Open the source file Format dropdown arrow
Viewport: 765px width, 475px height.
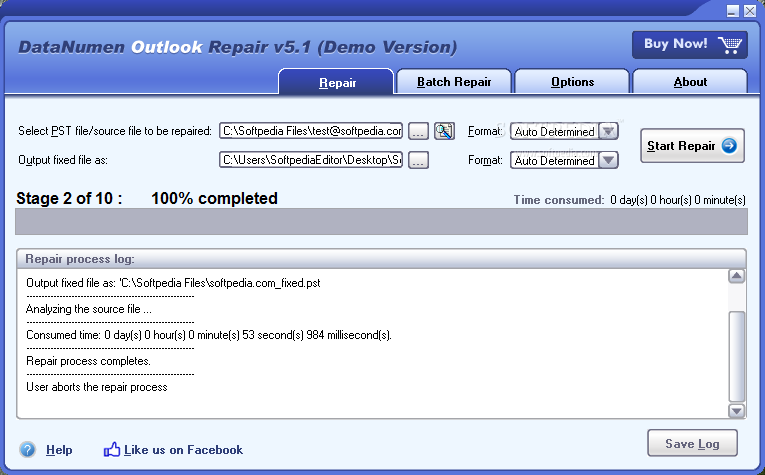(x=608, y=131)
